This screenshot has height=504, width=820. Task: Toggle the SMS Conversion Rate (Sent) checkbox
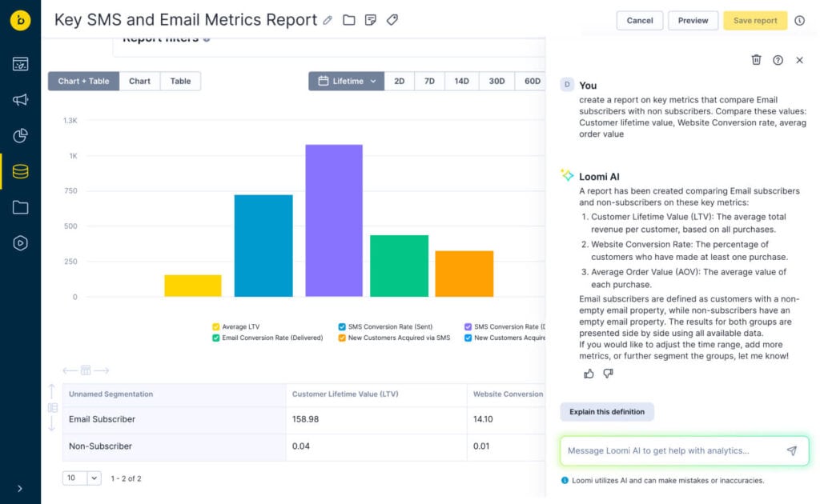click(342, 326)
